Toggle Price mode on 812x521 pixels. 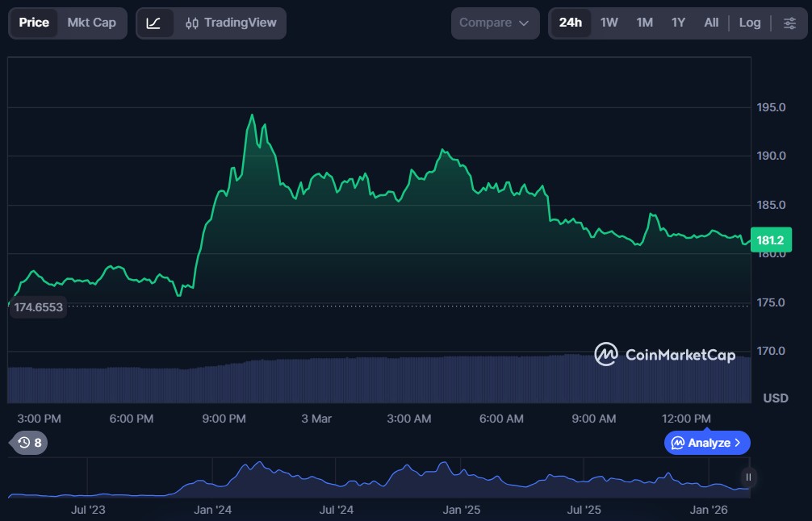[x=34, y=23]
